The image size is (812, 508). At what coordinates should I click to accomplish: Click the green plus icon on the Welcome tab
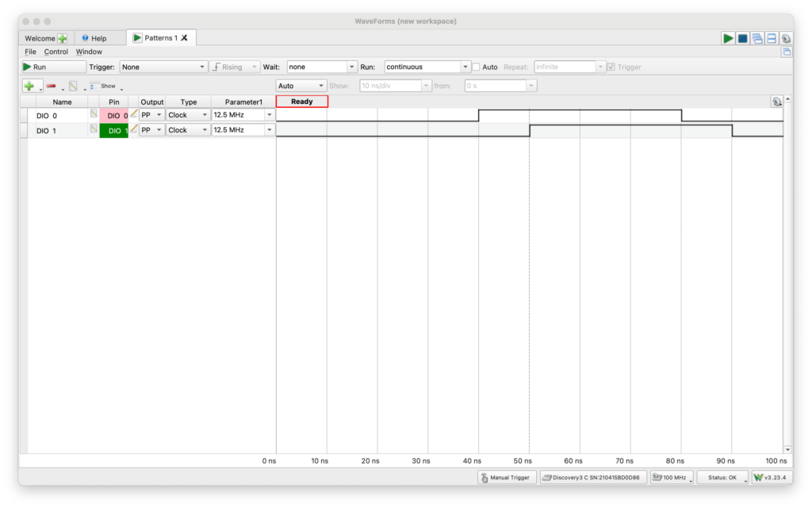coord(63,38)
